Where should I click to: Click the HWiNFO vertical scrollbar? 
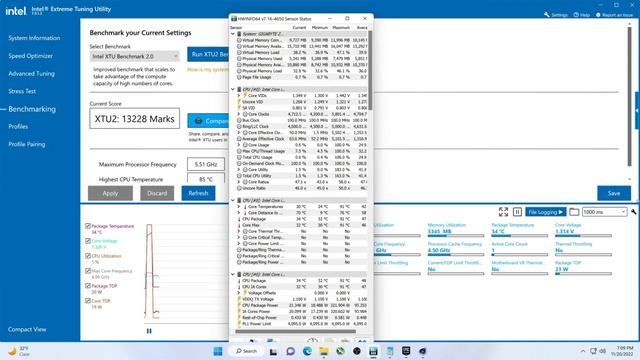(x=370, y=70)
